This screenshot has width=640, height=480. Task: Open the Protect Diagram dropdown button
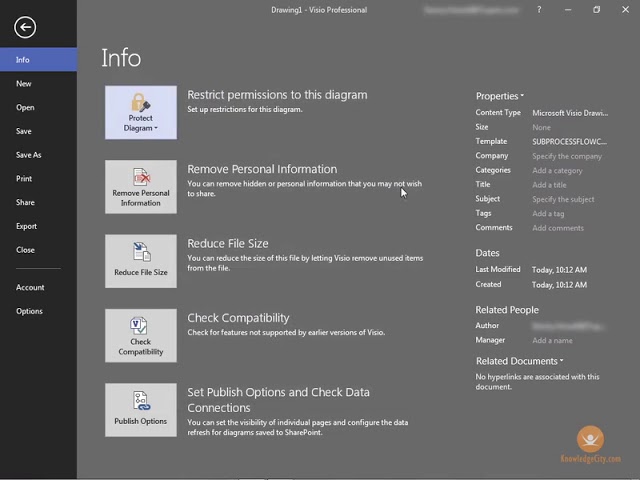pyautogui.click(x=141, y=112)
